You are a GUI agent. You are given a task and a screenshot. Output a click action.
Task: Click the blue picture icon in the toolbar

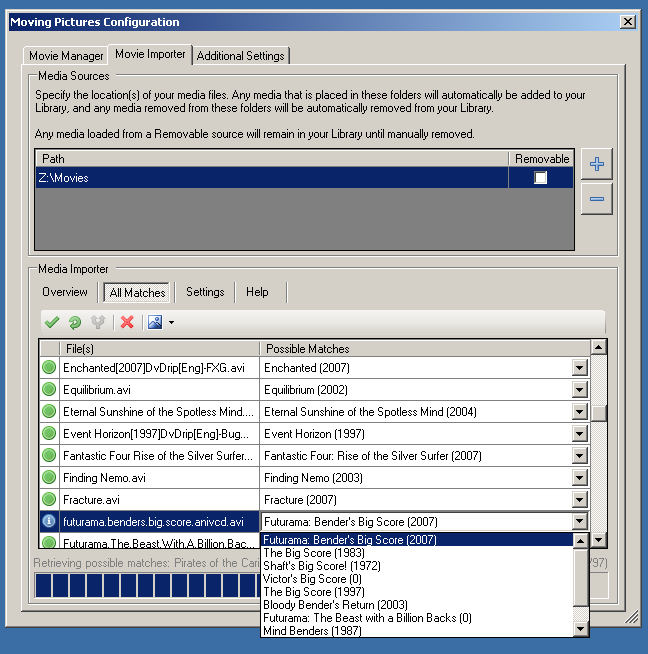(154, 322)
